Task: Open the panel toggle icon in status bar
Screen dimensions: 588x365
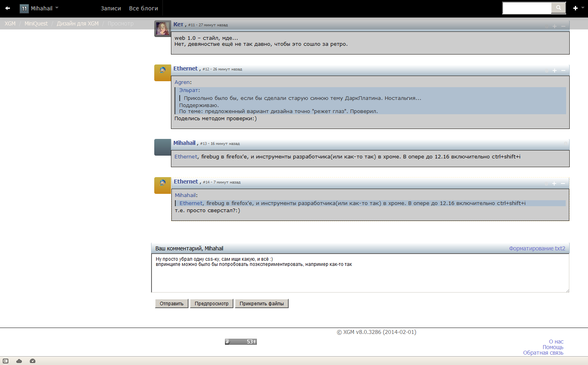Action: (6, 361)
